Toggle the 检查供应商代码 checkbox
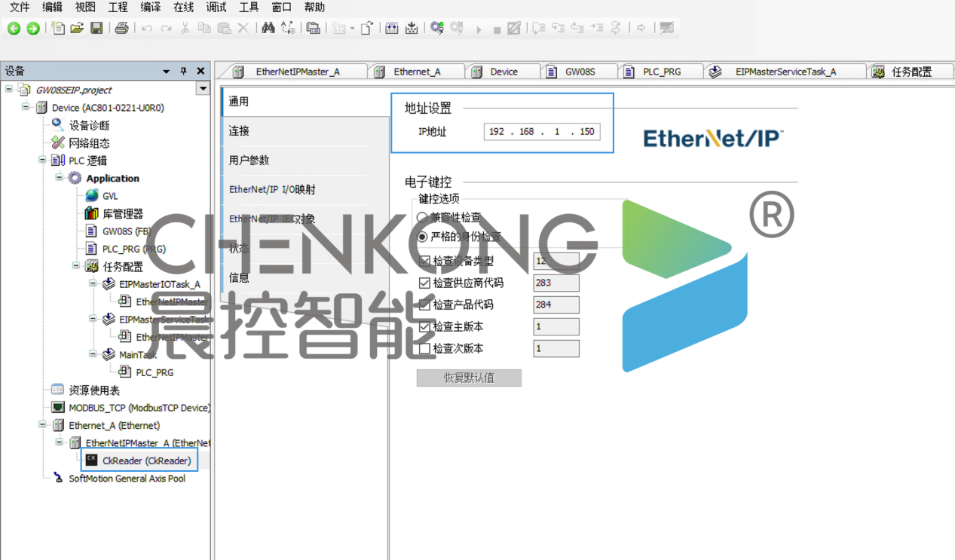 (424, 283)
